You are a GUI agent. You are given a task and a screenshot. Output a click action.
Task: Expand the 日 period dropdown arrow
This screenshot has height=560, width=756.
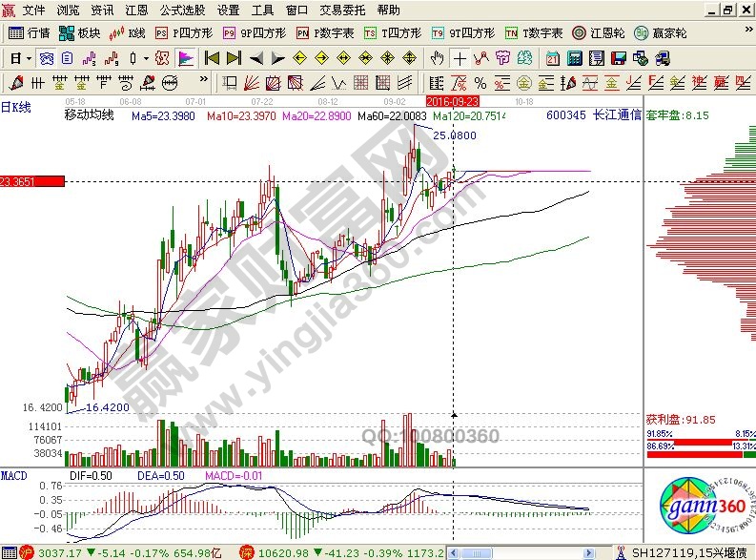point(30,57)
